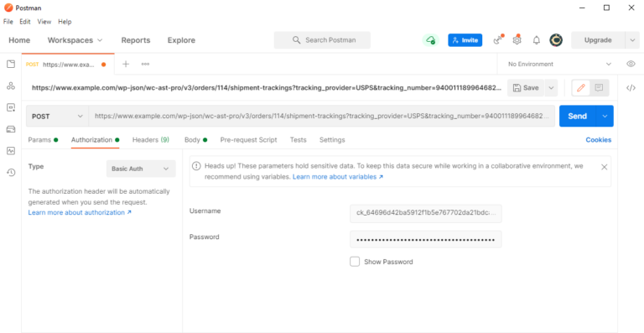The image size is (644, 333).
Task: Expand the Workspaces dropdown
Action: click(75, 40)
